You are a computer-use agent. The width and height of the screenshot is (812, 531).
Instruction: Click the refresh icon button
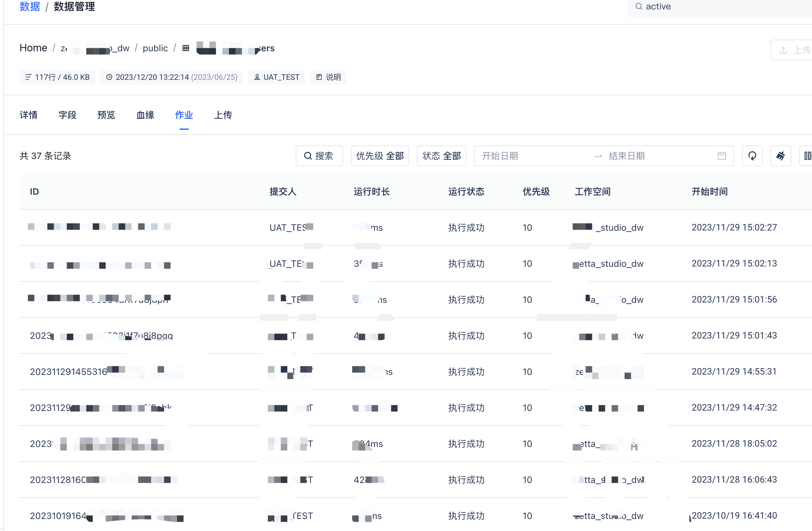click(752, 156)
